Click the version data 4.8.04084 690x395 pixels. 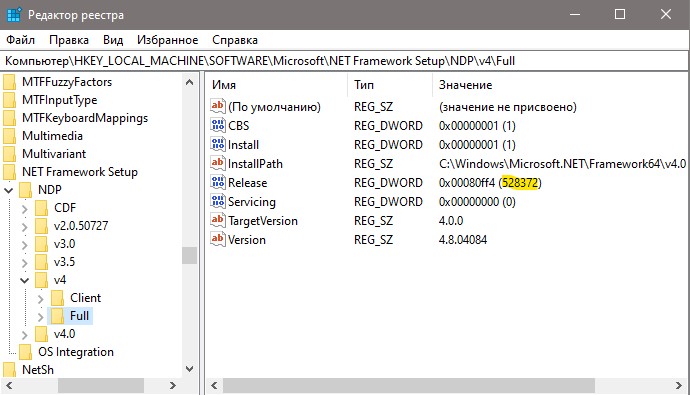[x=462, y=240]
